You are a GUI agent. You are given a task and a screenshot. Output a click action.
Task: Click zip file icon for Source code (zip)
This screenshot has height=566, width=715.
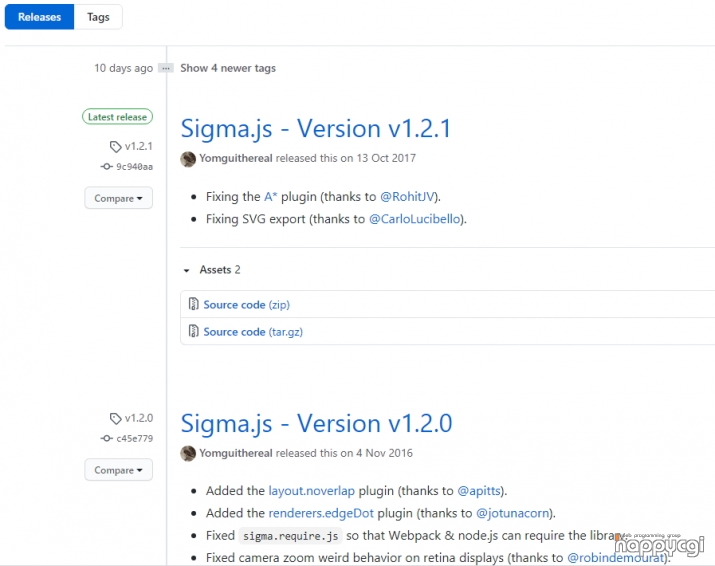[193, 304]
